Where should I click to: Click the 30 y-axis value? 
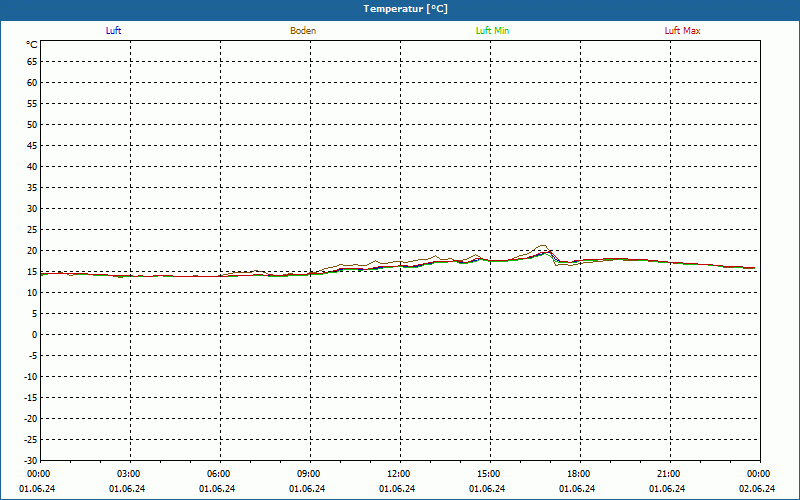tap(32, 209)
